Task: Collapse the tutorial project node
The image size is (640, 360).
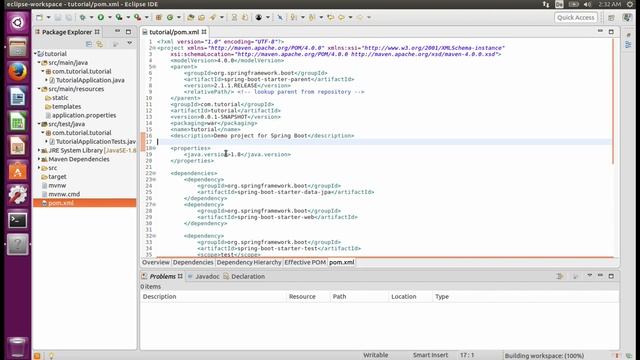Action: click(x=36, y=53)
